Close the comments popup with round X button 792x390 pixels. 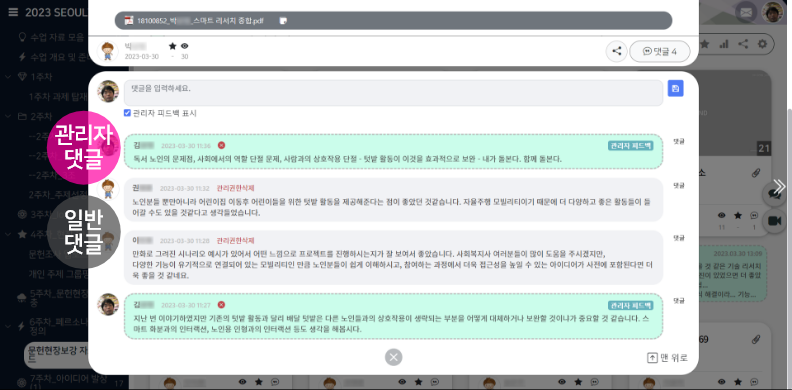pyautogui.click(x=393, y=358)
